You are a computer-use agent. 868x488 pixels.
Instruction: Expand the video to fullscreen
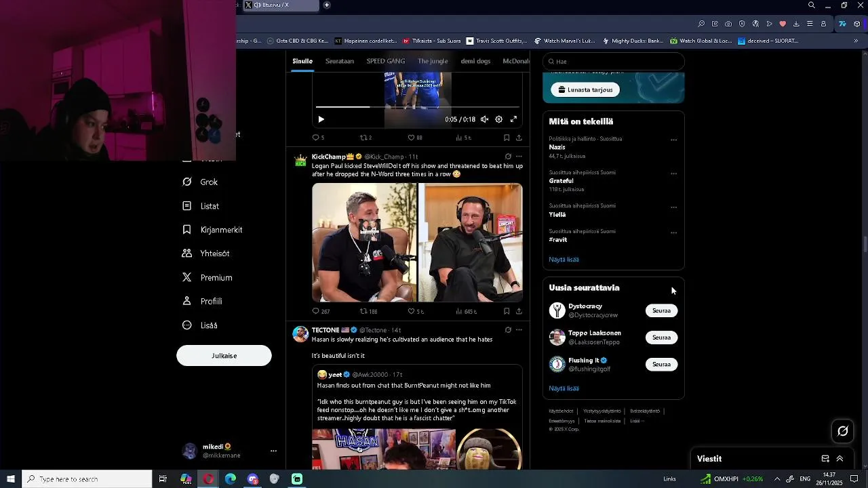513,119
